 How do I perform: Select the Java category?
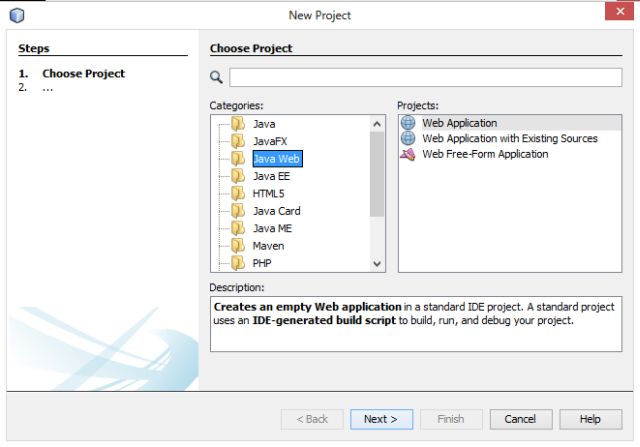coord(264,124)
